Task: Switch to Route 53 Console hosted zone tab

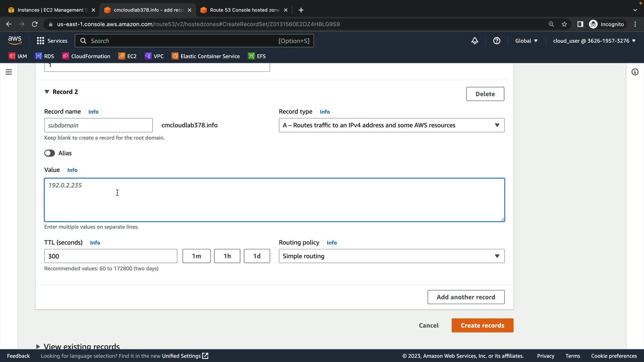Action: pos(244,10)
